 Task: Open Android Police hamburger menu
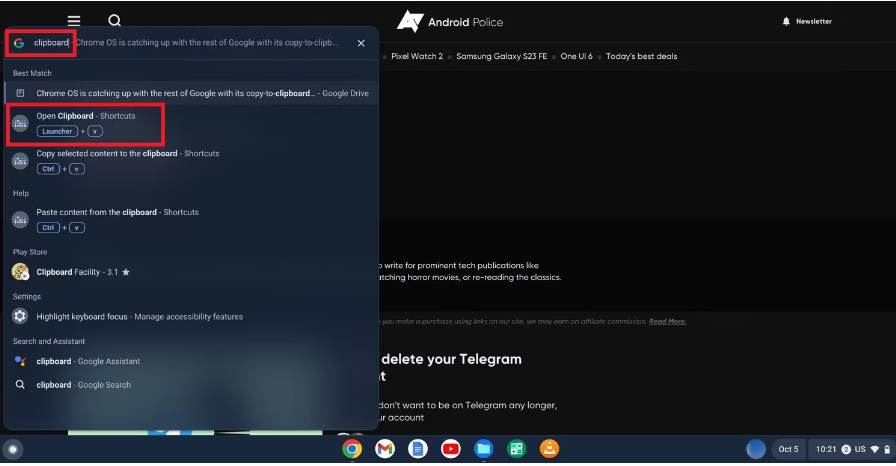pyautogui.click(x=74, y=21)
